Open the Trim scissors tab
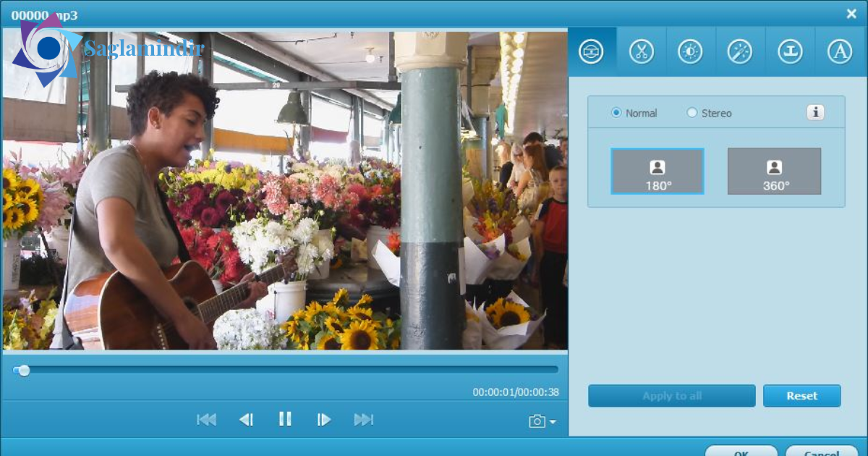The image size is (868, 456). pos(642,51)
